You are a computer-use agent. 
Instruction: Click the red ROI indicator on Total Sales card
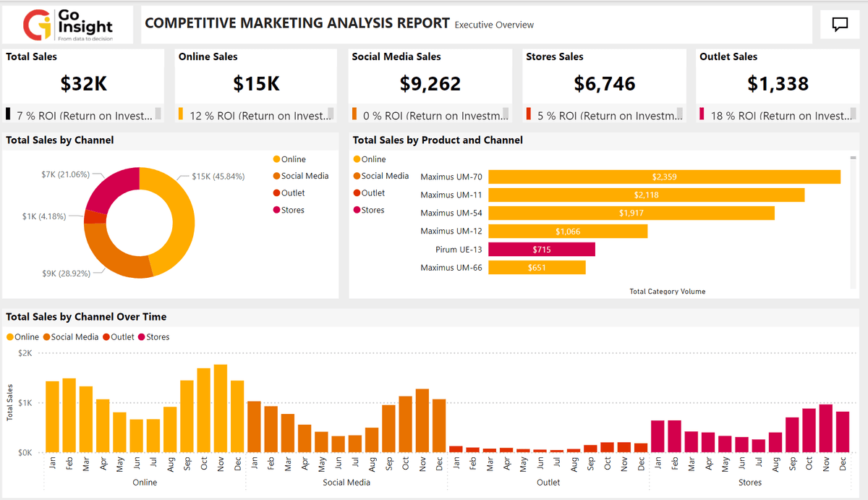pos(7,114)
